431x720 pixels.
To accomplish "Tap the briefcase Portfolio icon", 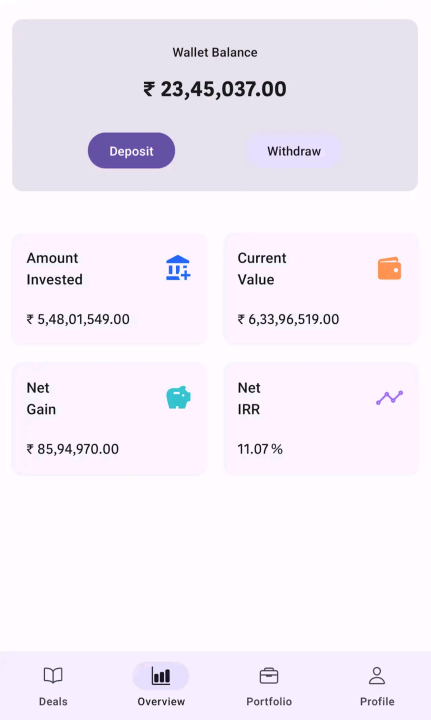I will 269,676.
